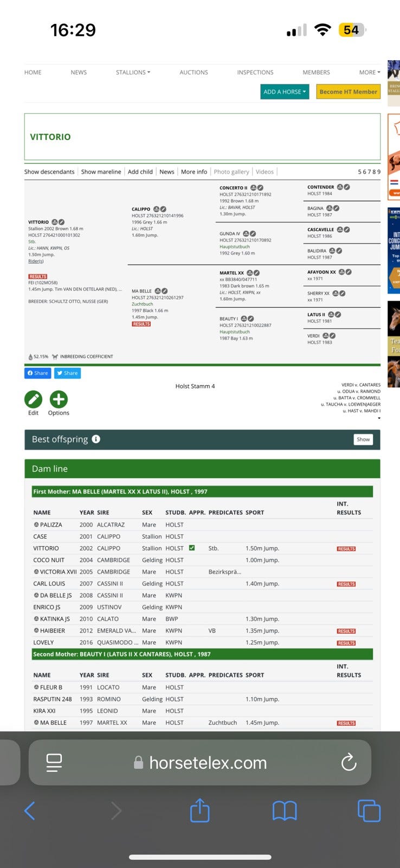This screenshot has height=868, width=400.
Task: Click the red RESULTS badge under VITTORIO pedigree
Action: coord(38,276)
